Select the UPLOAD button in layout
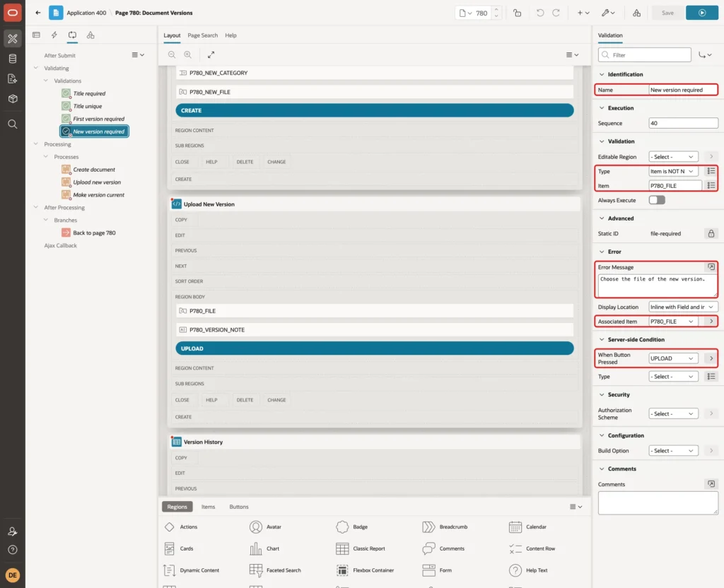Screen dimensions: 724x588 (x=375, y=348)
